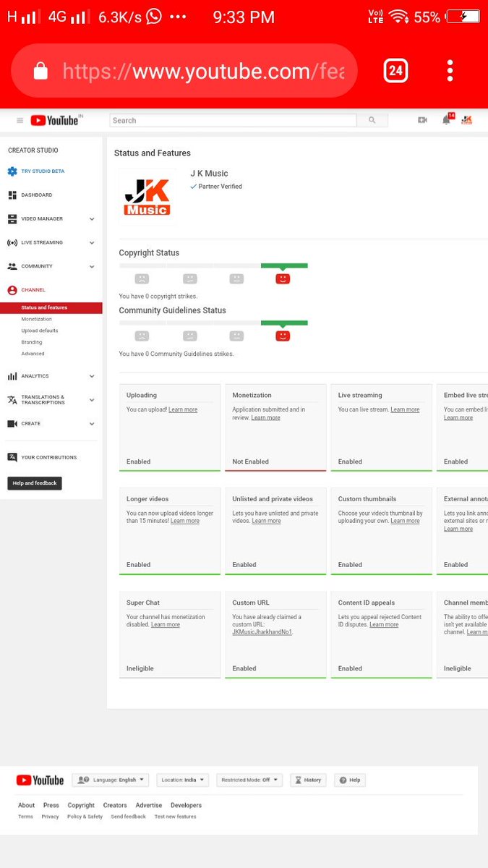Viewport: 488px width, 868px height.
Task: Click Learn more in Live streaming card
Action: pos(405,409)
